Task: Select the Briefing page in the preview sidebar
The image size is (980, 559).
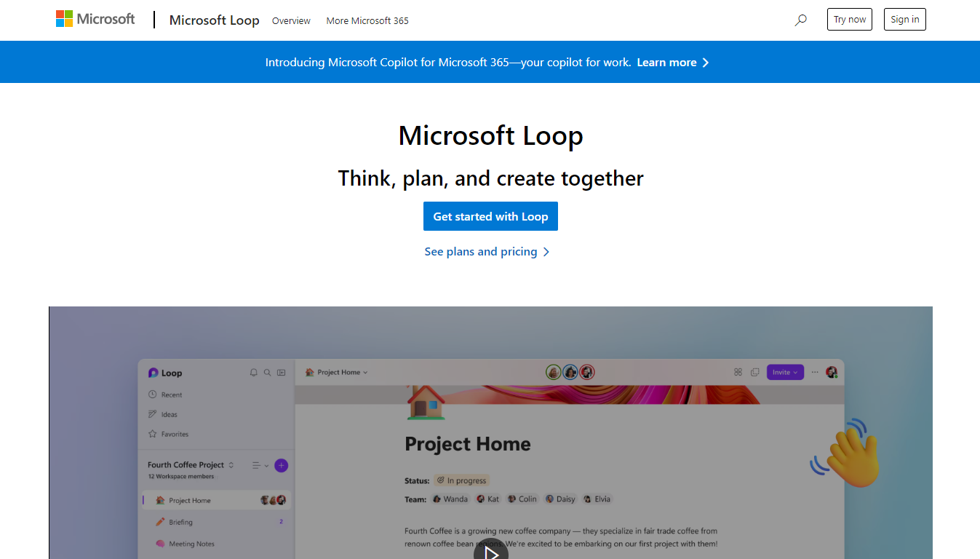Action: (x=215, y=522)
